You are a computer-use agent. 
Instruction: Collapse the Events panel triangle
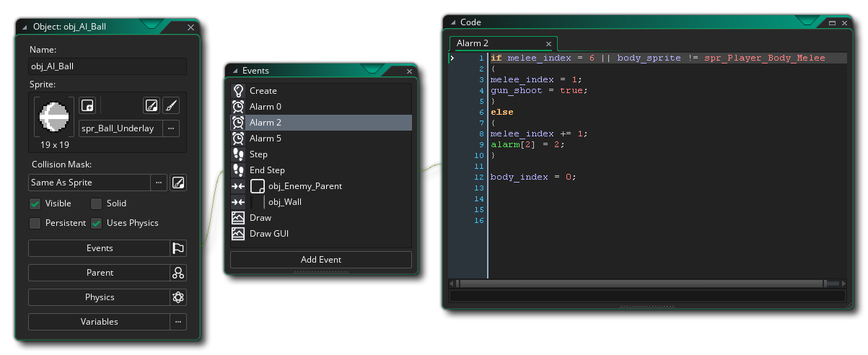tap(234, 71)
